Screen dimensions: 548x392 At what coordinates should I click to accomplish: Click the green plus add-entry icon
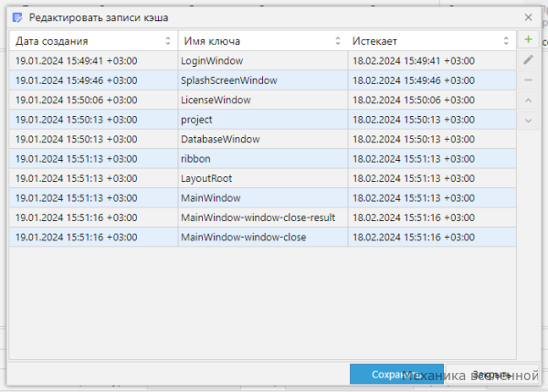point(528,39)
